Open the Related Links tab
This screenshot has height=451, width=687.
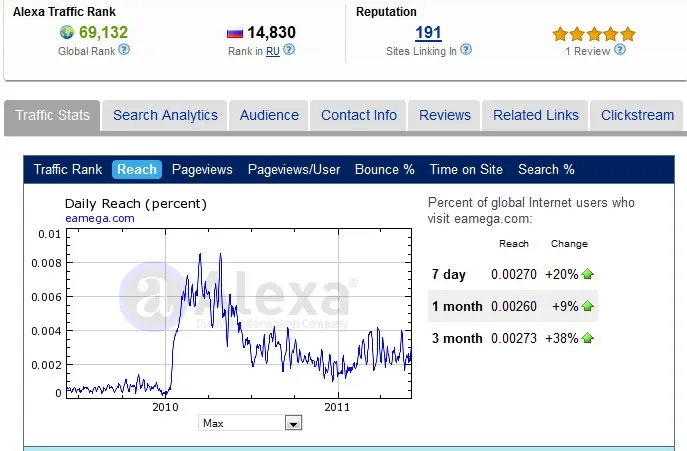point(536,115)
